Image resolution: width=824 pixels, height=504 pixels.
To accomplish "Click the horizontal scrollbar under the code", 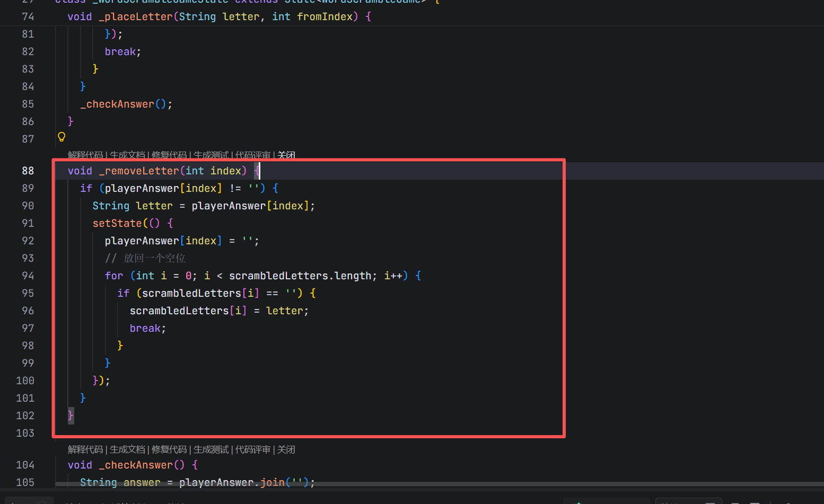I will (440, 484).
